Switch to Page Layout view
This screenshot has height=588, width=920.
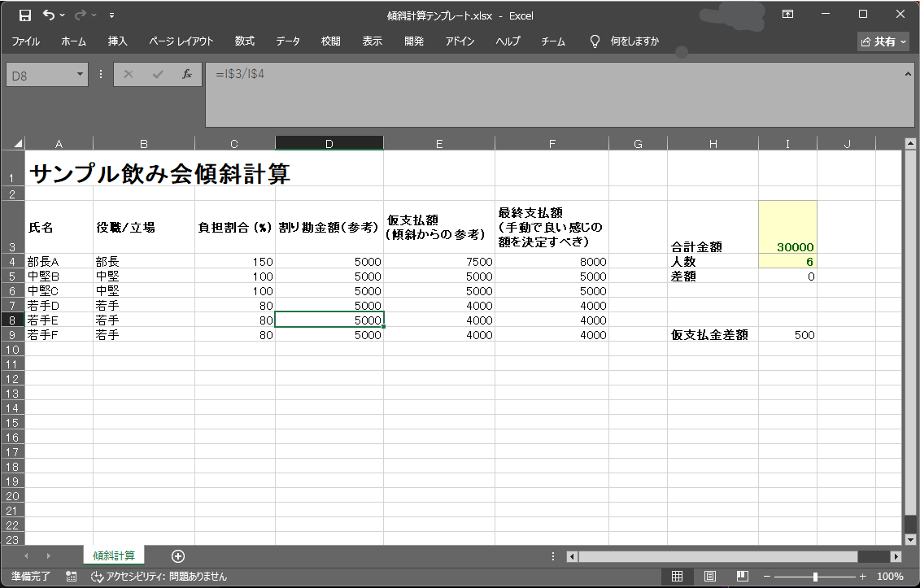point(709,576)
